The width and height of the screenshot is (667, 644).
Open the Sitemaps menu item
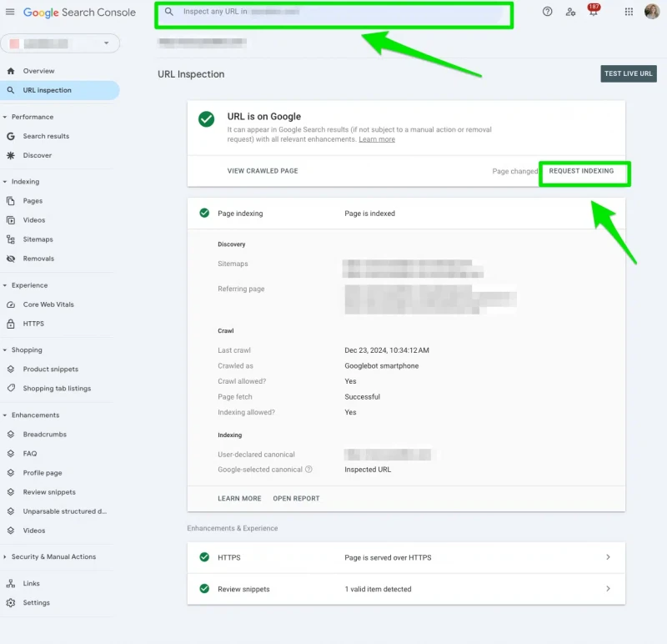[x=38, y=239]
